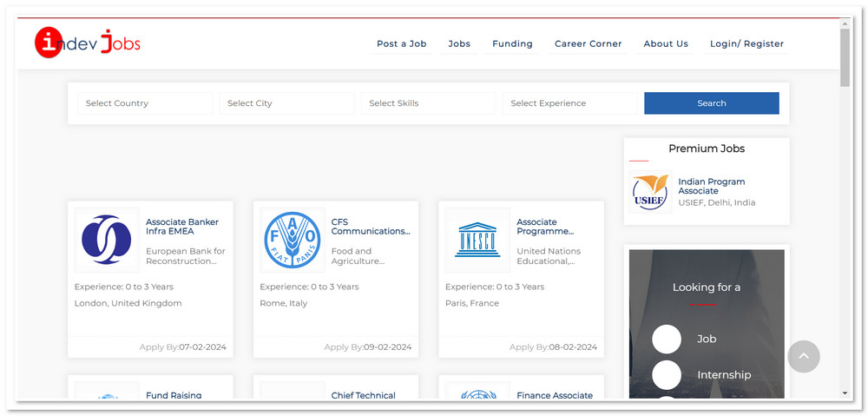Click the indev jobs logo
The height and width of the screenshot is (416, 868).
pos(87,43)
